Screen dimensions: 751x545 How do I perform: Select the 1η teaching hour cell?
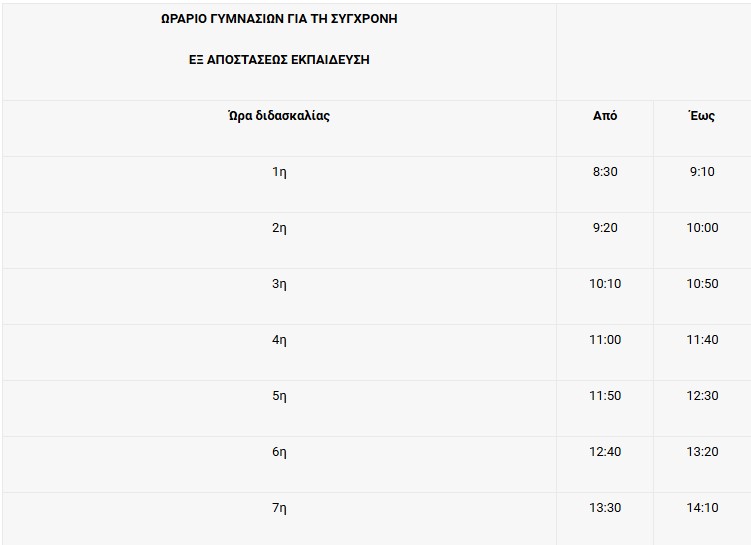pos(279,172)
